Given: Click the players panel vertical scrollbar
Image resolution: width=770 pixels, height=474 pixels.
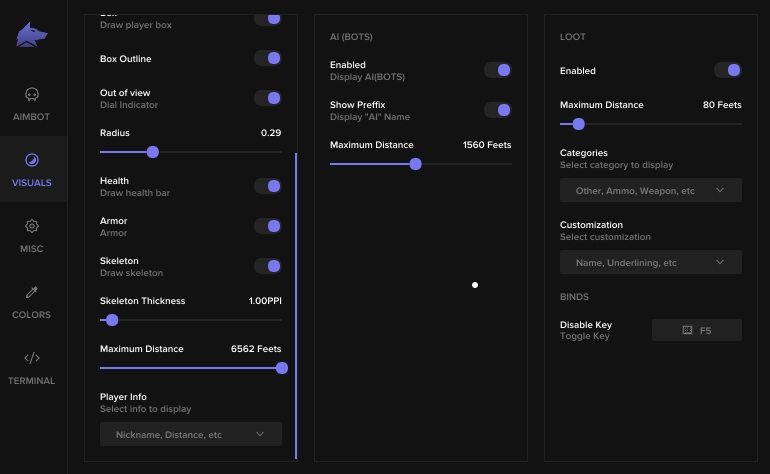Looking at the screenshot, I should tap(296, 300).
